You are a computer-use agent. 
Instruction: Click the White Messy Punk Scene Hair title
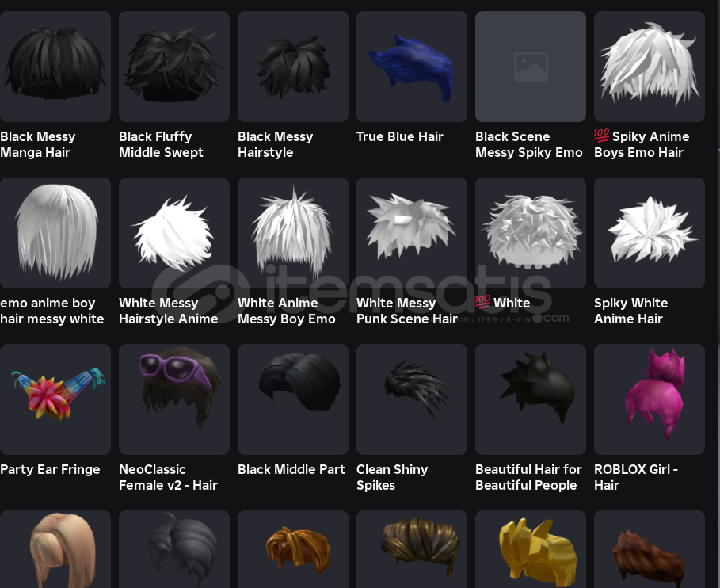[407, 311]
